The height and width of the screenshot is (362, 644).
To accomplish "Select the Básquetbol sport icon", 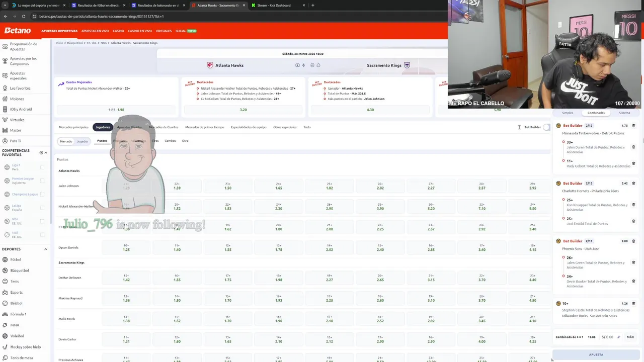I will (5, 270).
